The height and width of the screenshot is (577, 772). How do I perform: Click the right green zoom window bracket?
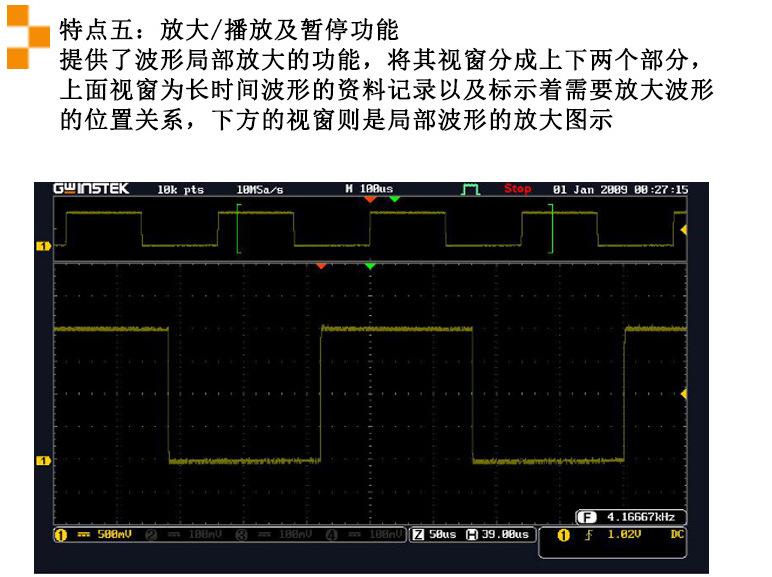click(x=550, y=228)
